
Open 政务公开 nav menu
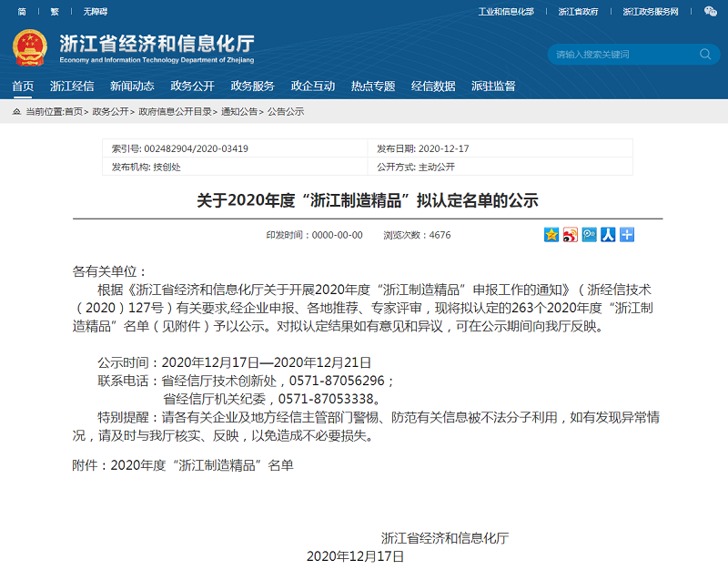pyautogui.click(x=192, y=86)
